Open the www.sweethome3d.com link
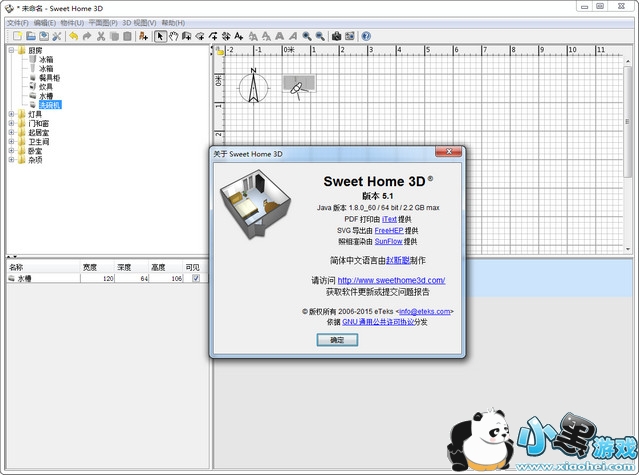 [391, 280]
